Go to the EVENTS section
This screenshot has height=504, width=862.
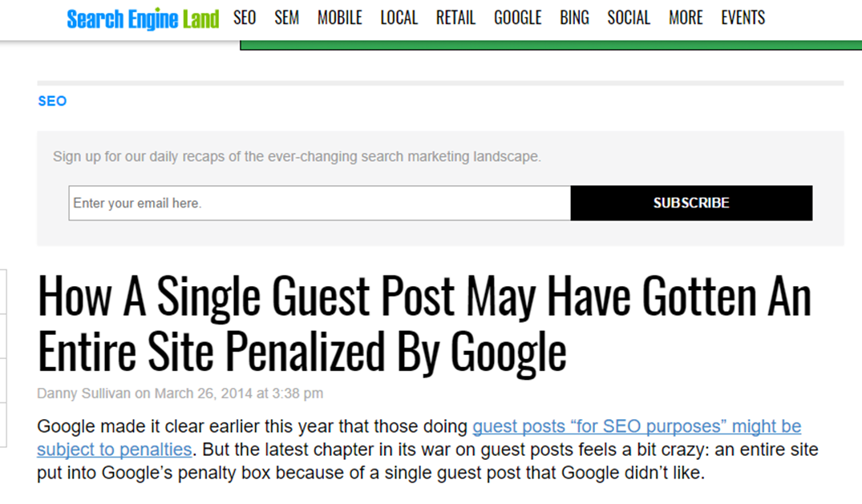click(743, 18)
